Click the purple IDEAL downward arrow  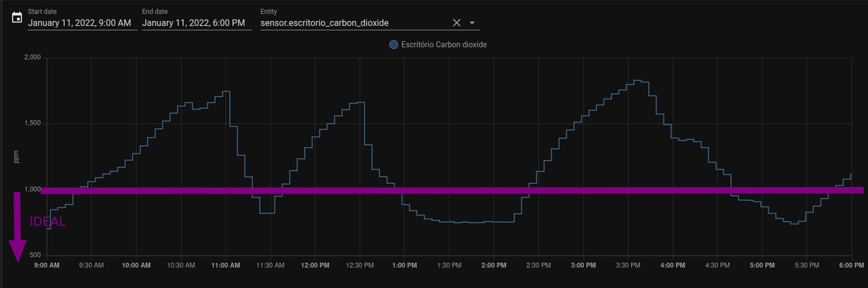point(18,227)
